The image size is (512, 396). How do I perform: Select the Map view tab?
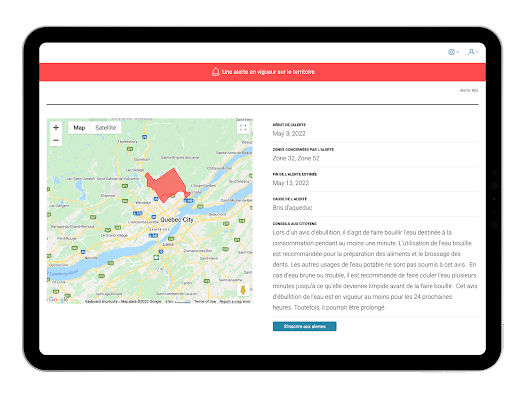point(79,128)
